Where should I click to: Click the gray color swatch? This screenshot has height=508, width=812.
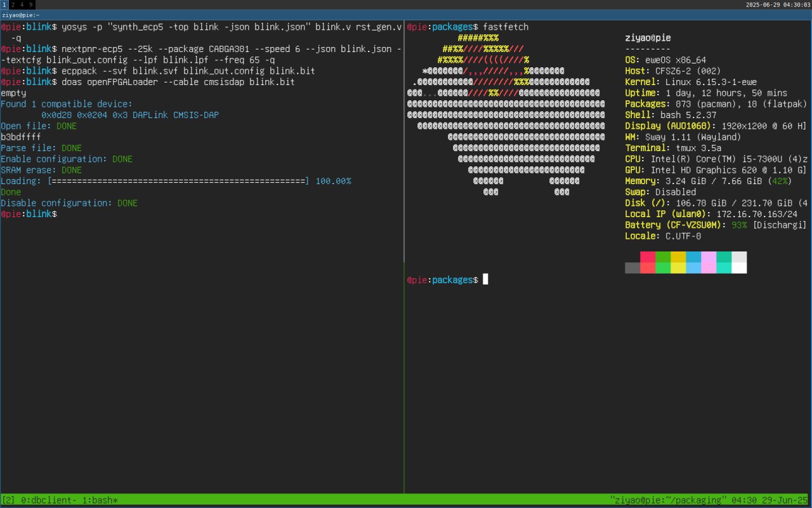(x=632, y=267)
